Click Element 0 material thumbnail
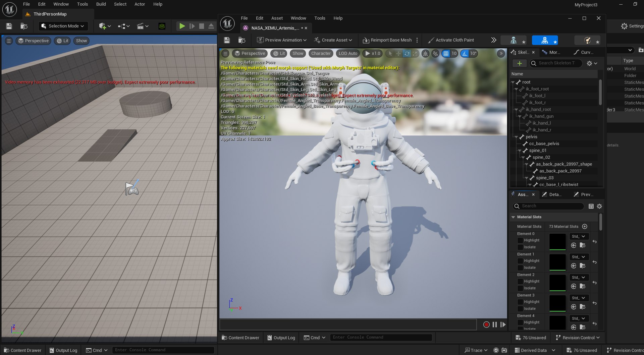Image resolution: width=644 pixels, height=355 pixels. coord(557,242)
